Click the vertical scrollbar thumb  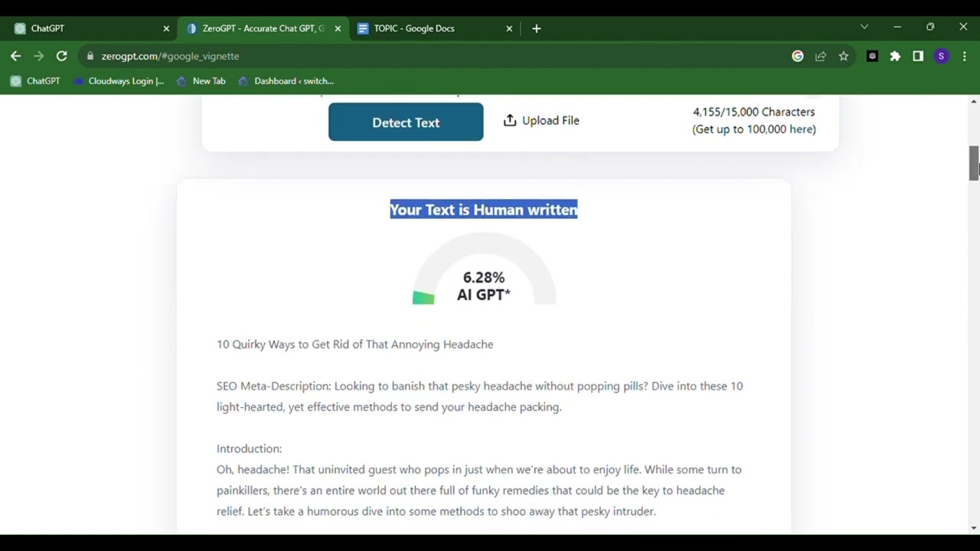point(974,162)
